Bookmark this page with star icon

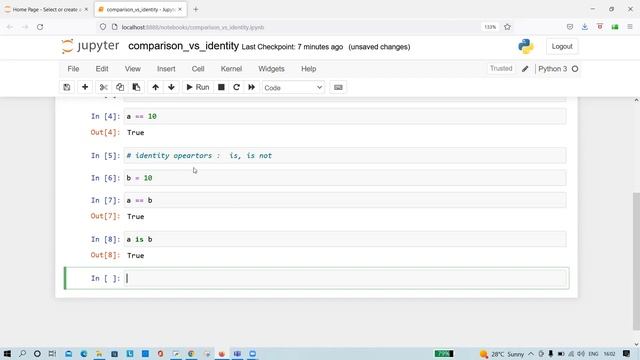coord(507,27)
